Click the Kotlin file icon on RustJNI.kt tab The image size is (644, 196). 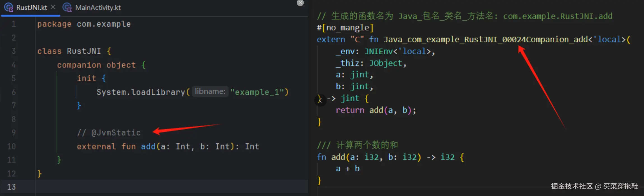pos(9,8)
